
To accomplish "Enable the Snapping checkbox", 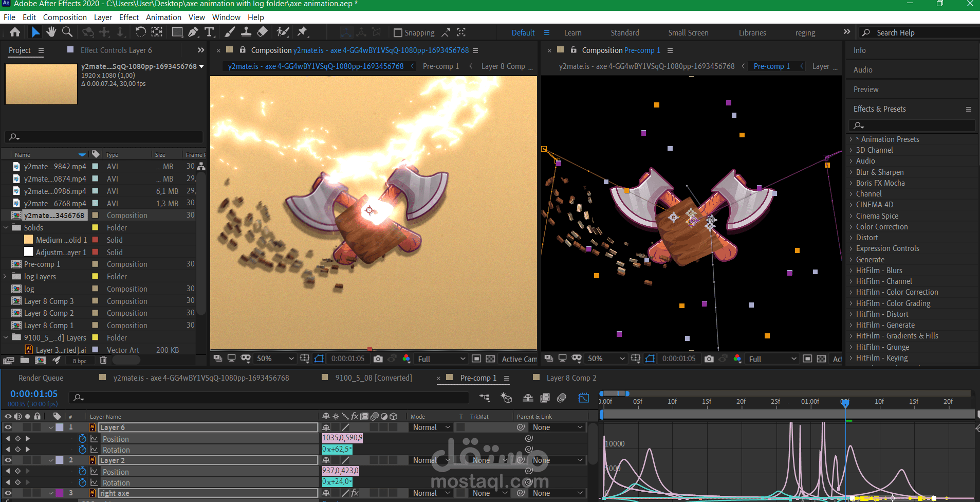I will click(398, 33).
